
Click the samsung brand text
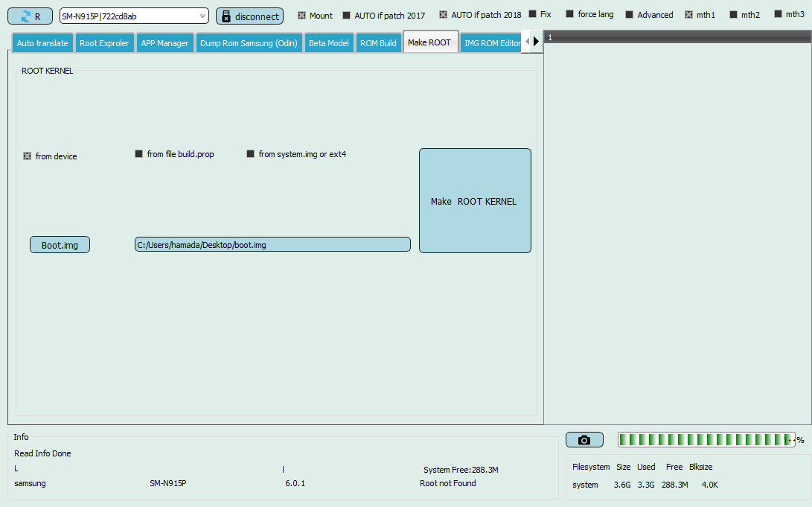coord(30,483)
